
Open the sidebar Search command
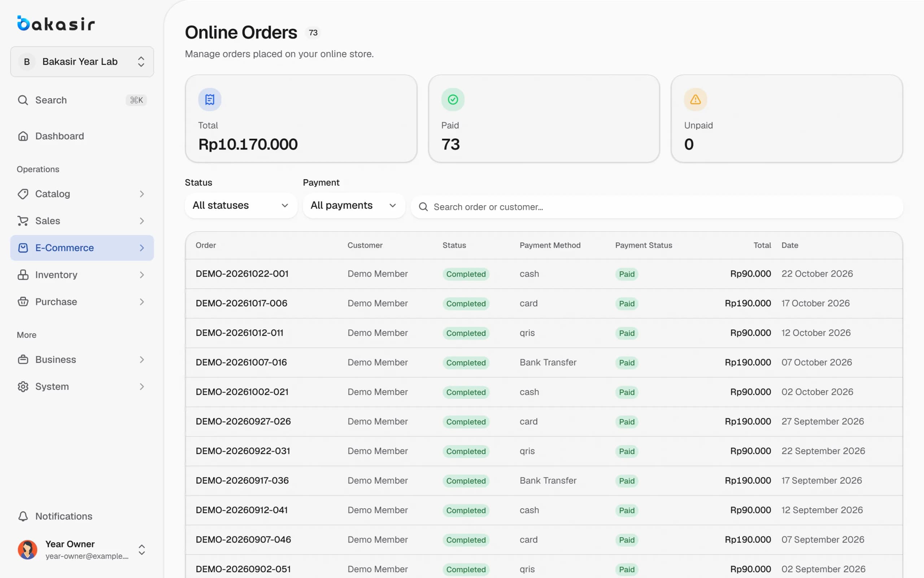point(82,100)
